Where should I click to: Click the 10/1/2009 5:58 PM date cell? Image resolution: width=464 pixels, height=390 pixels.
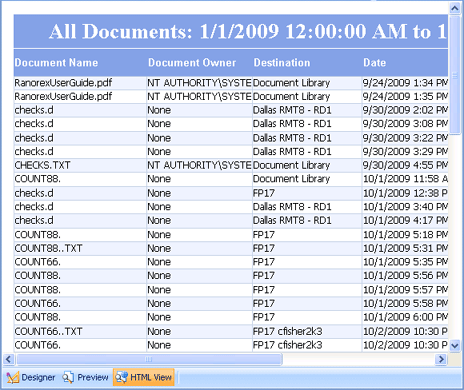coord(405,303)
